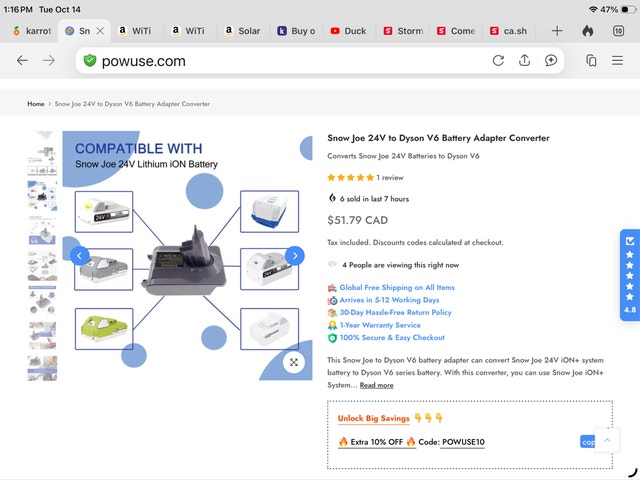Screen dimensions: 640x480
Task: Add a new tab with the plus icon
Action: coord(557,31)
